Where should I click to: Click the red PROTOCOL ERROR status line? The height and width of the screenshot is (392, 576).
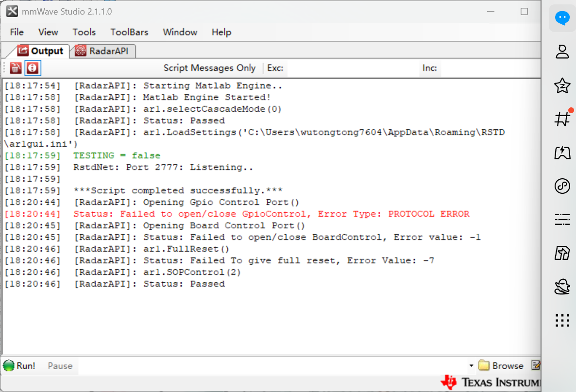pyautogui.click(x=237, y=214)
